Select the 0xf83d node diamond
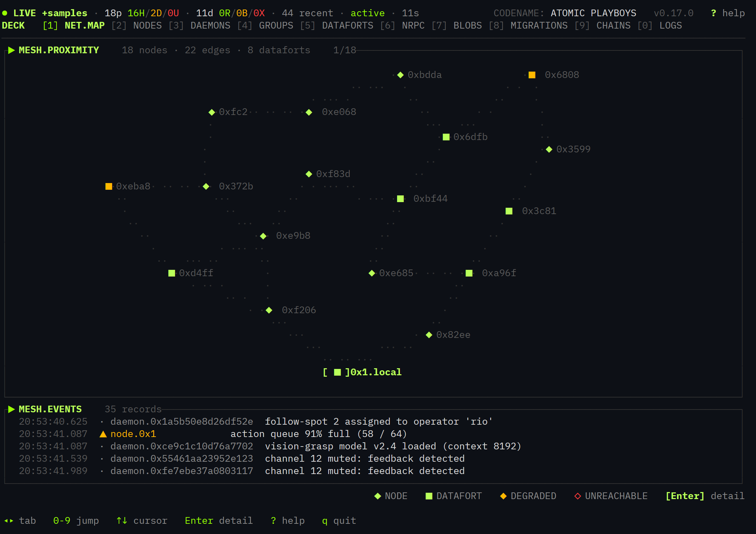 click(x=309, y=174)
